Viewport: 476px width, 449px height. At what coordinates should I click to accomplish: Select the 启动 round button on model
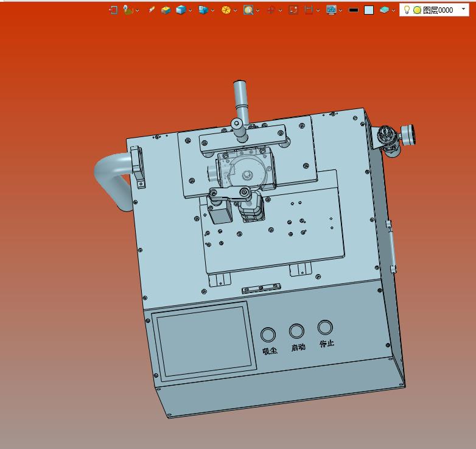click(296, 331)
